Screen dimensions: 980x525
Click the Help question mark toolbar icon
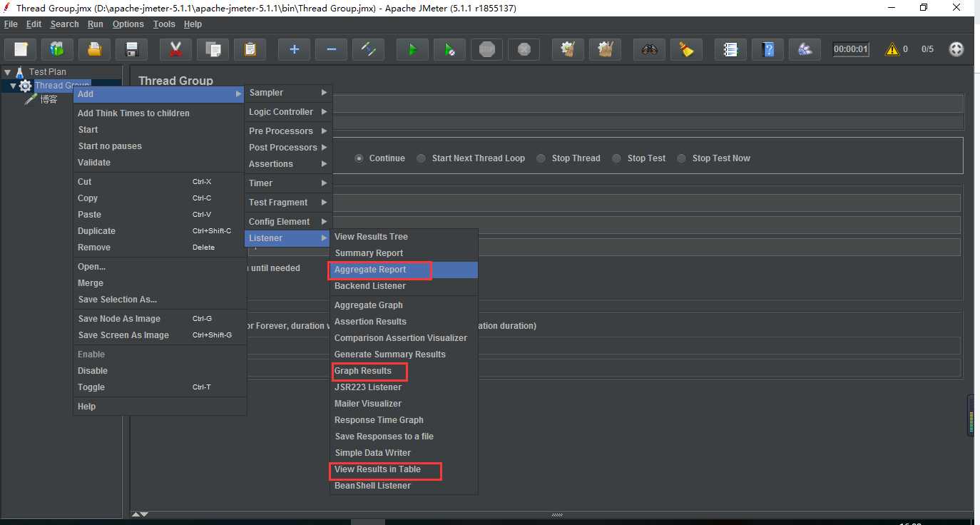[x=767, y=49]
